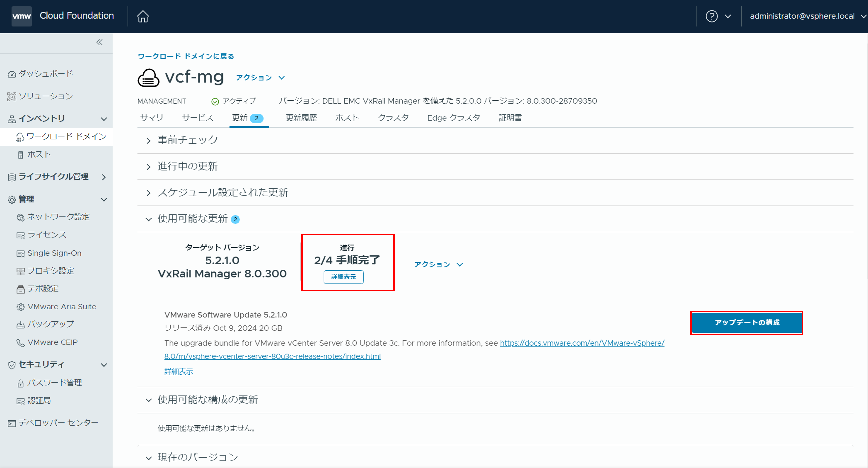Click the 管理 gear icon
868x468 pixels.
(12, 200)
